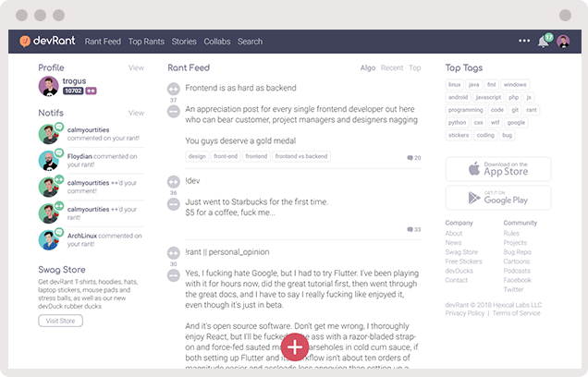This screenshot has height=377, width=588.
Task: Open the Contact link
Action: click(x=457, y=280)
